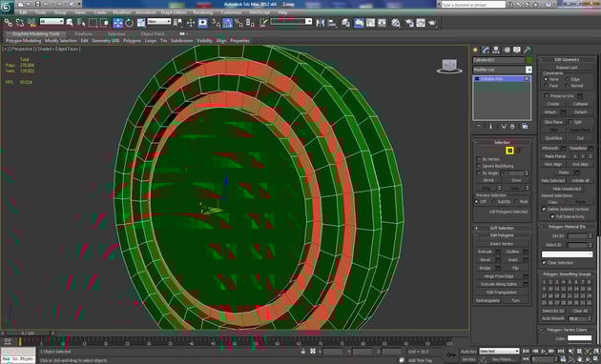This screenshot has height=364, width=601.
Task: Switch to the Create command panel tab
Action: 476,50
